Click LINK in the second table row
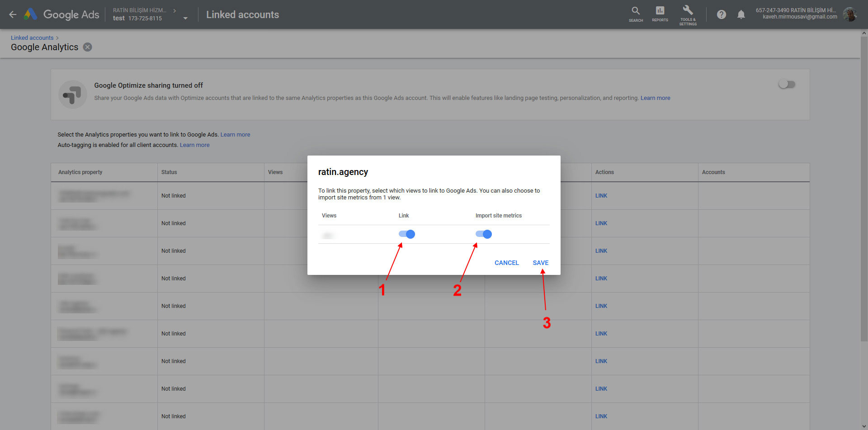Screen dimensions: 868x430 click(601, 223)
